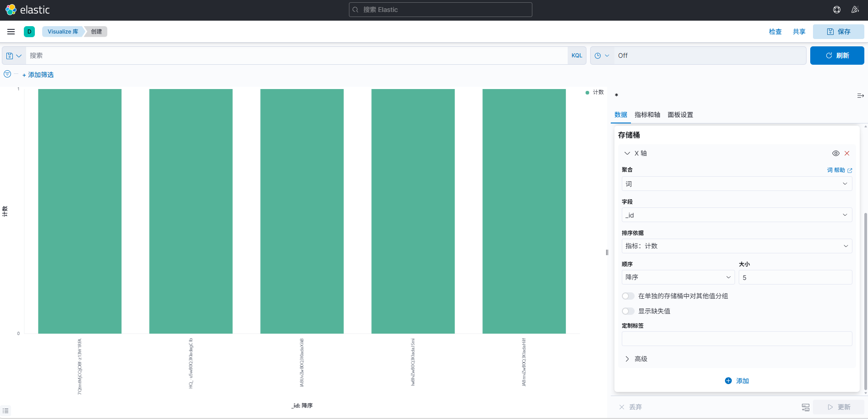Click the legend count color dot

[587, 92]
